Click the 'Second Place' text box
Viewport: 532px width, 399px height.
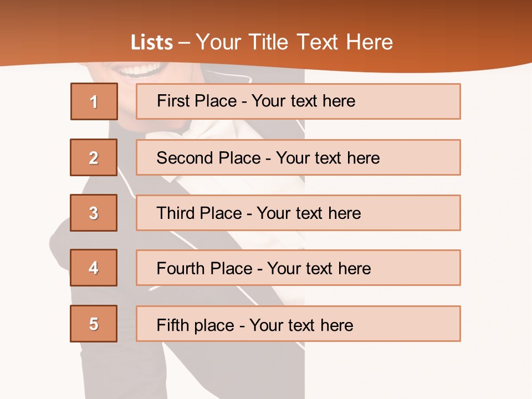coord(298,157)
